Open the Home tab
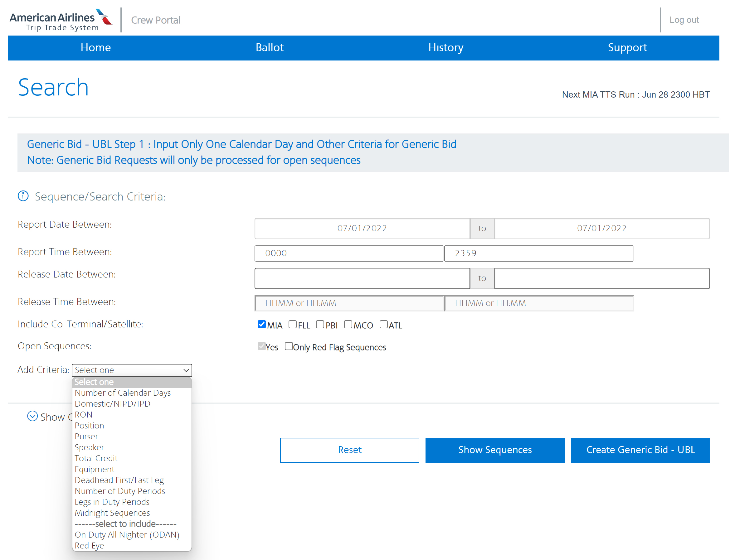 95,48
